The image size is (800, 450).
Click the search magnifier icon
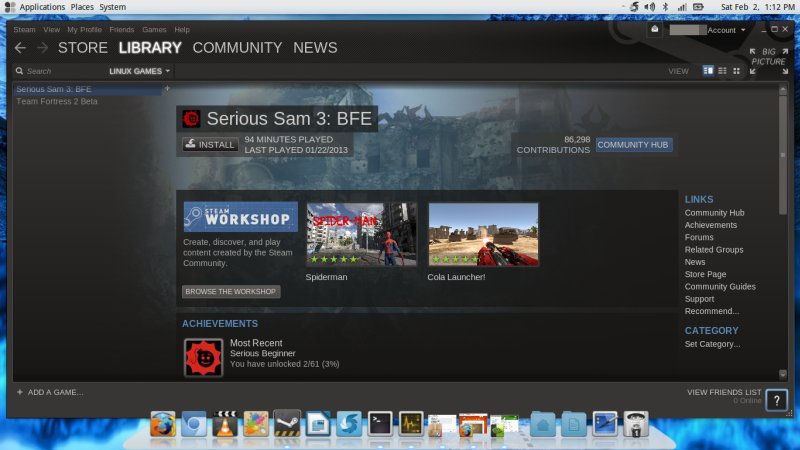click(19, 71)
